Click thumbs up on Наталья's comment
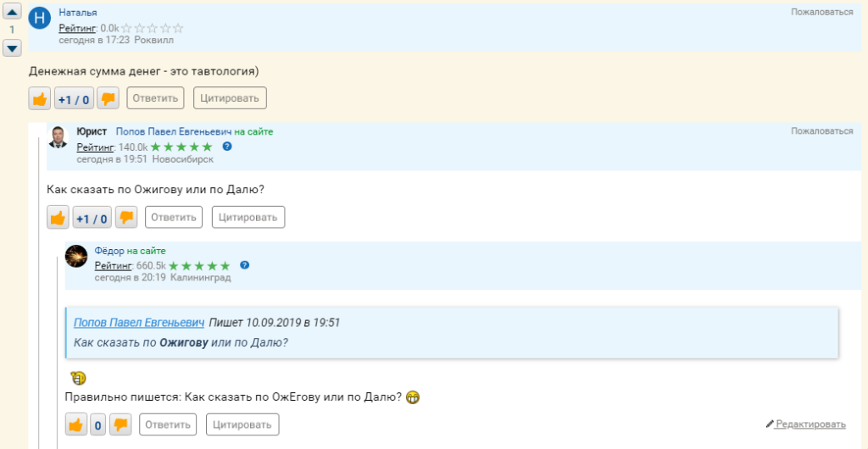Screen dimensions: 868x449 [x=40, y=99]
